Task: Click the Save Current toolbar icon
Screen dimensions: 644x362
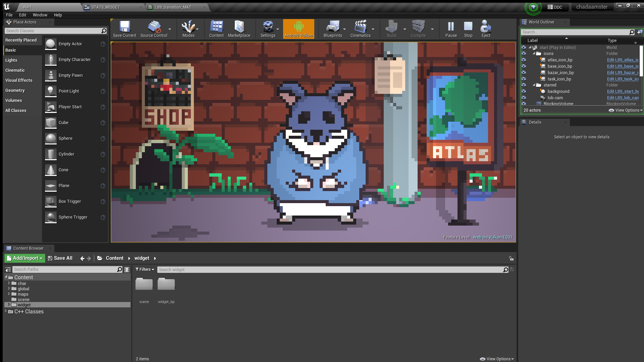Action: [124, 29]
